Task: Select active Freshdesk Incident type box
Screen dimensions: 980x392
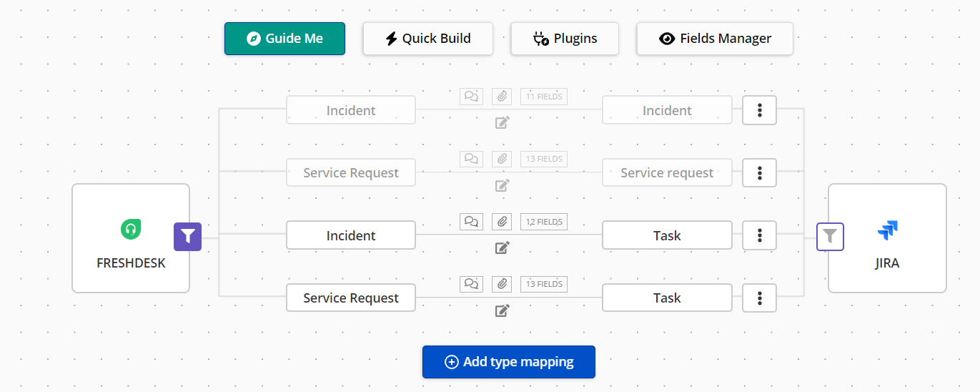Action: pyautogui.click(x=351, y=235)
